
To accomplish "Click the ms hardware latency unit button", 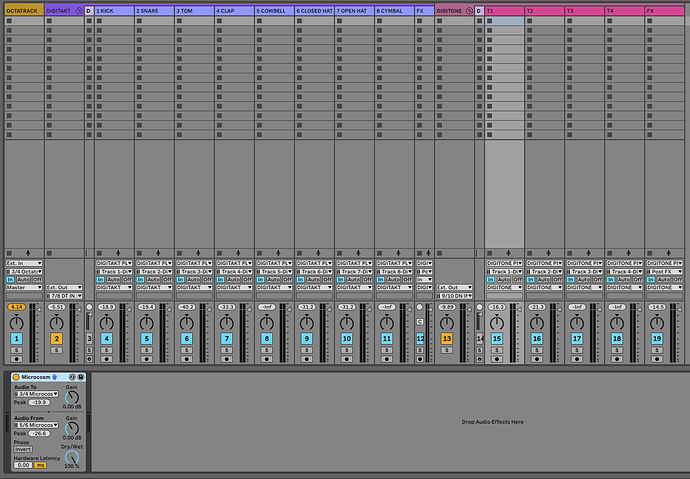I will point(40,465).
